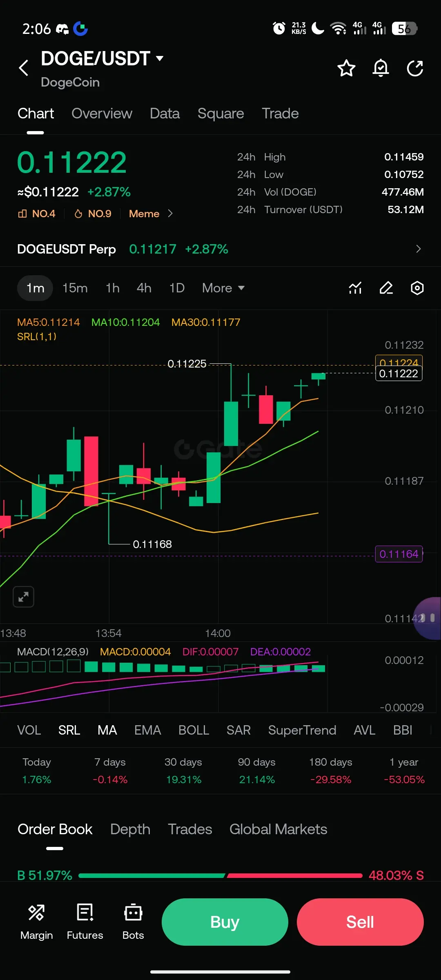Tap 1 year -53.05% performance
The width and height of the screenshot is (441, 980).
click(404, 771)
